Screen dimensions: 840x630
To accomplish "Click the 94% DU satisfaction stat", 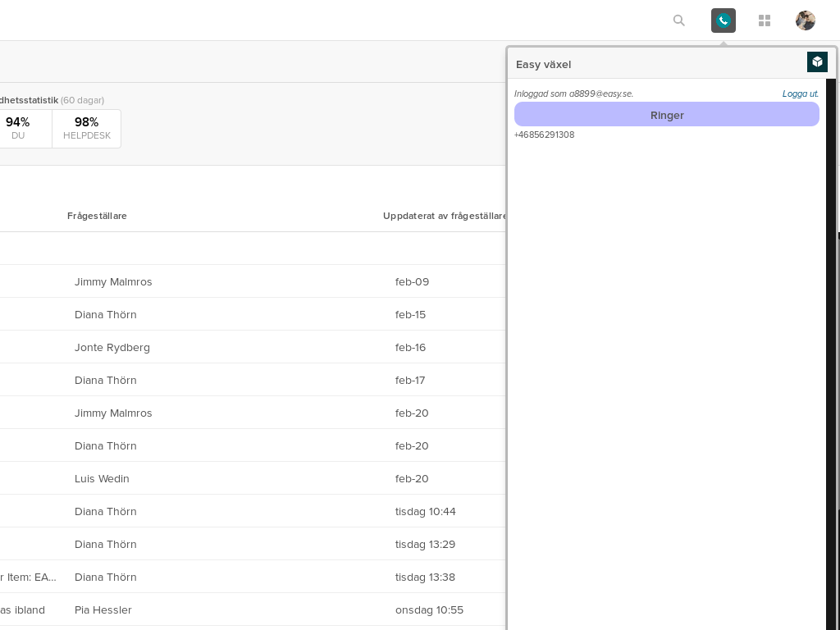I will click(18, 128).
